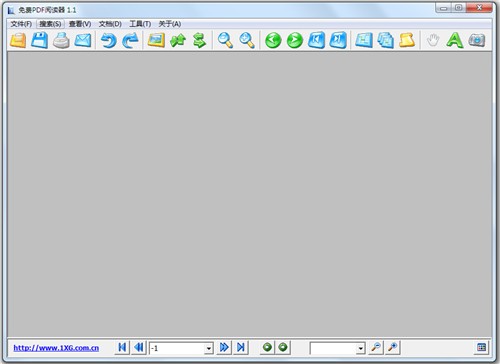This screenshot has width=500, height=364.
Task: Open the 工具(T) menu
Action: (x=140, y=24)
